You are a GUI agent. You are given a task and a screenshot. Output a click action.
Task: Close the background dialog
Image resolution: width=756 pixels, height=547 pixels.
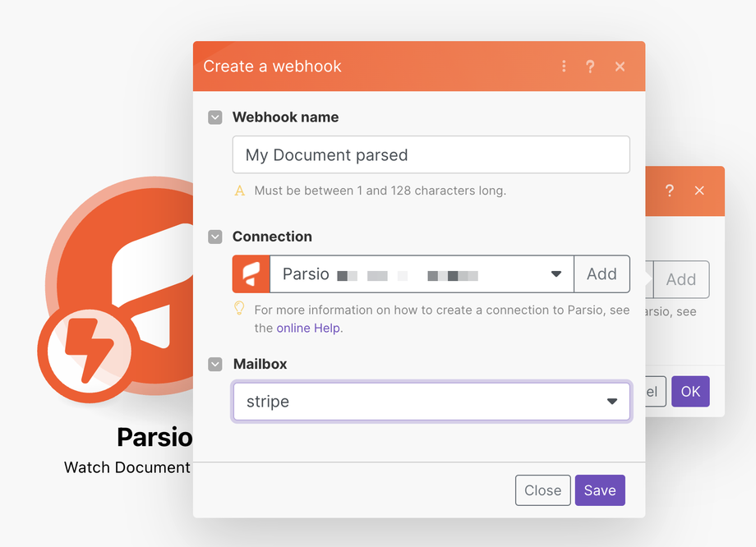699,191
